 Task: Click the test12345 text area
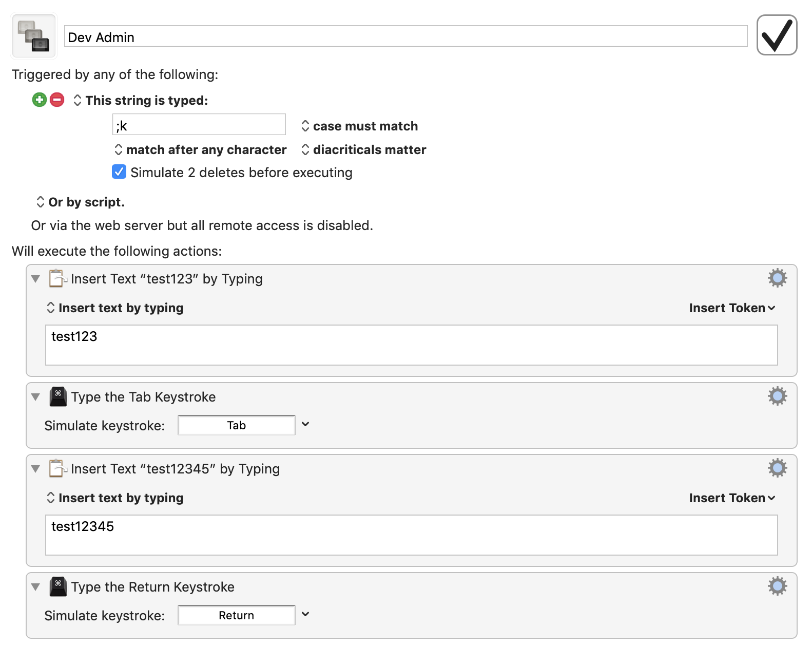point(411,535)
